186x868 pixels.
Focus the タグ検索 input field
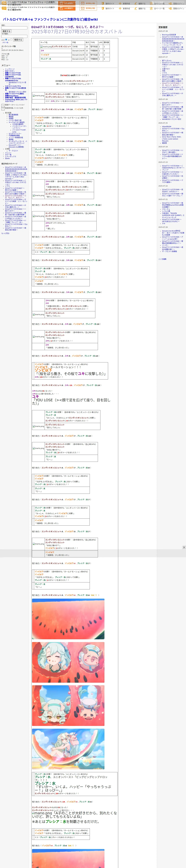14,36
